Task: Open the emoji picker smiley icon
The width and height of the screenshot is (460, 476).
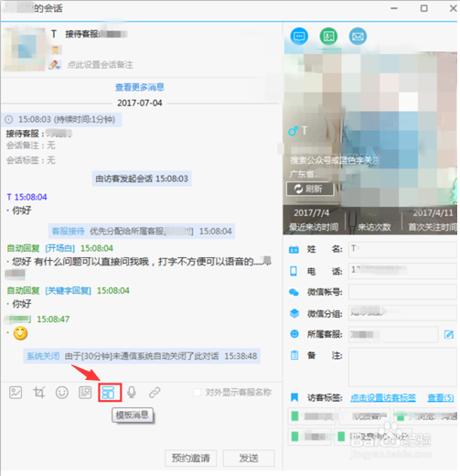Action: tap(62, 393)
